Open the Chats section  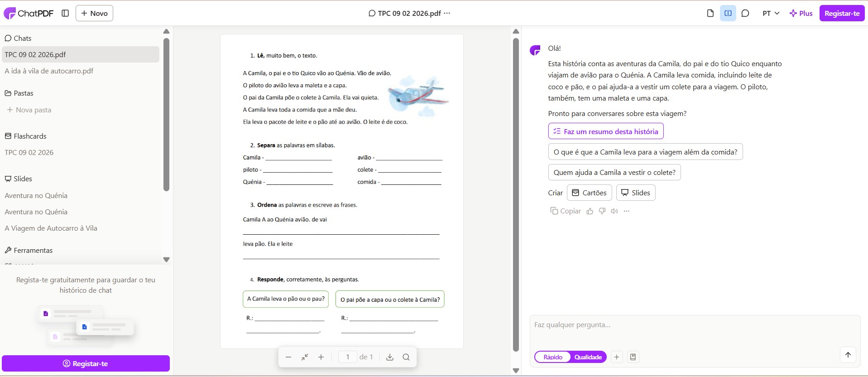point(18,38)
